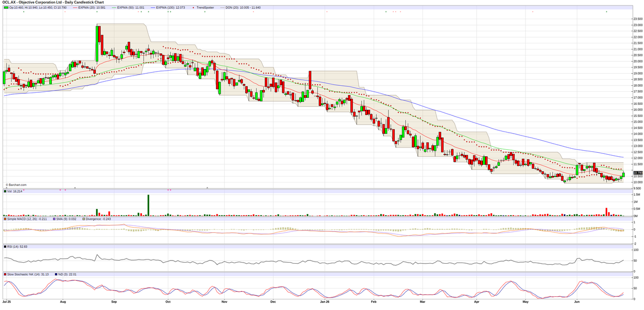This screenshot has width=644, height=310.
Task: Click the Jun date axis label
Action: point(577,302)
